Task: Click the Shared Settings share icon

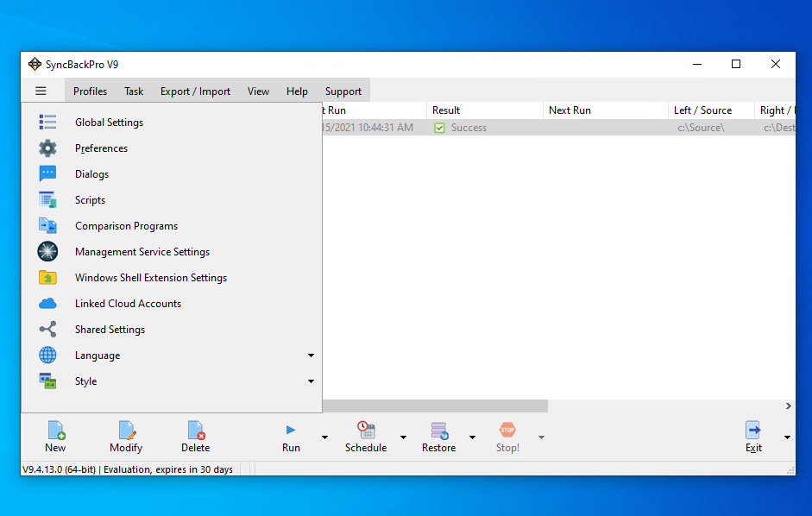Action: (47, 329)
